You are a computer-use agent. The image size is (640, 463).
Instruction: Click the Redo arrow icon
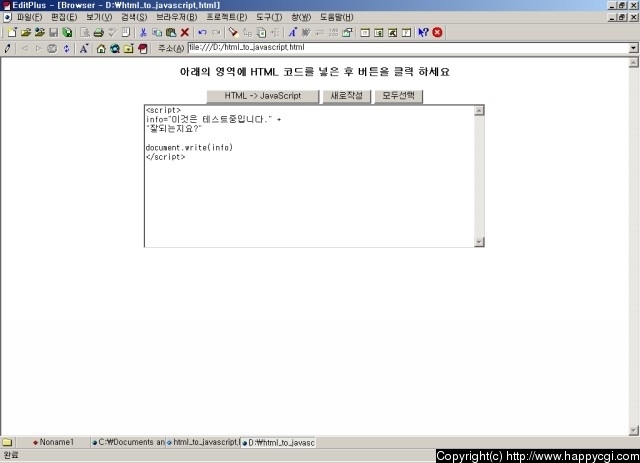point(216,32)
